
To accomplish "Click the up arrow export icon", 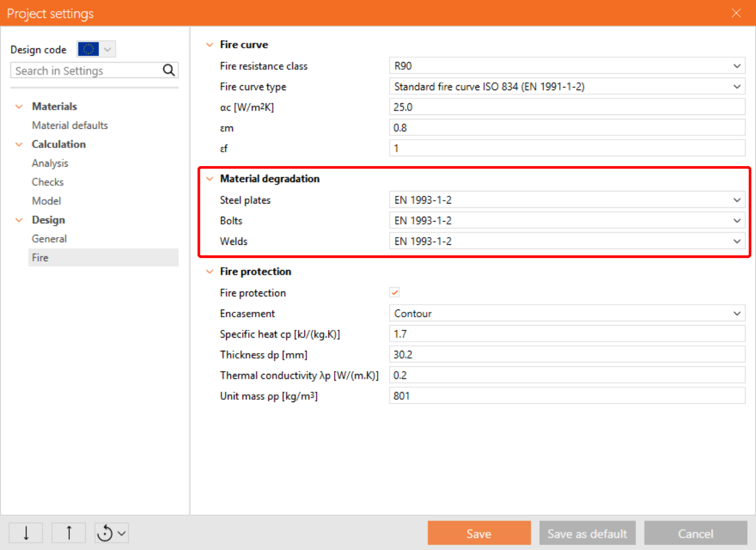I will [x=69, y=533].
